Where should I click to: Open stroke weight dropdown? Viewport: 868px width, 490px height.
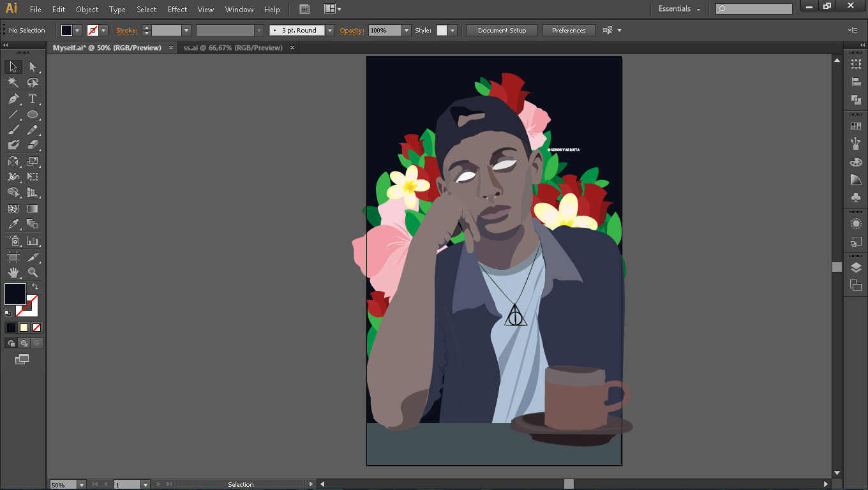coord(186,30)
